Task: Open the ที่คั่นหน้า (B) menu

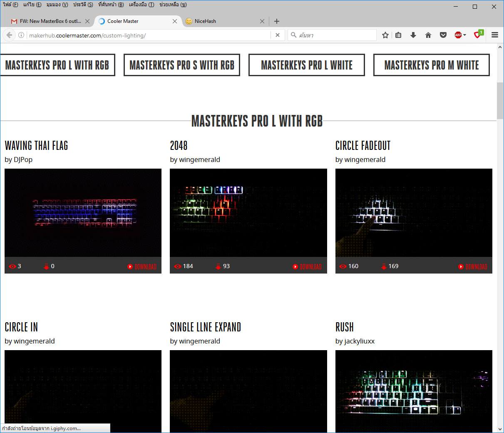Action: pos(111,5)
